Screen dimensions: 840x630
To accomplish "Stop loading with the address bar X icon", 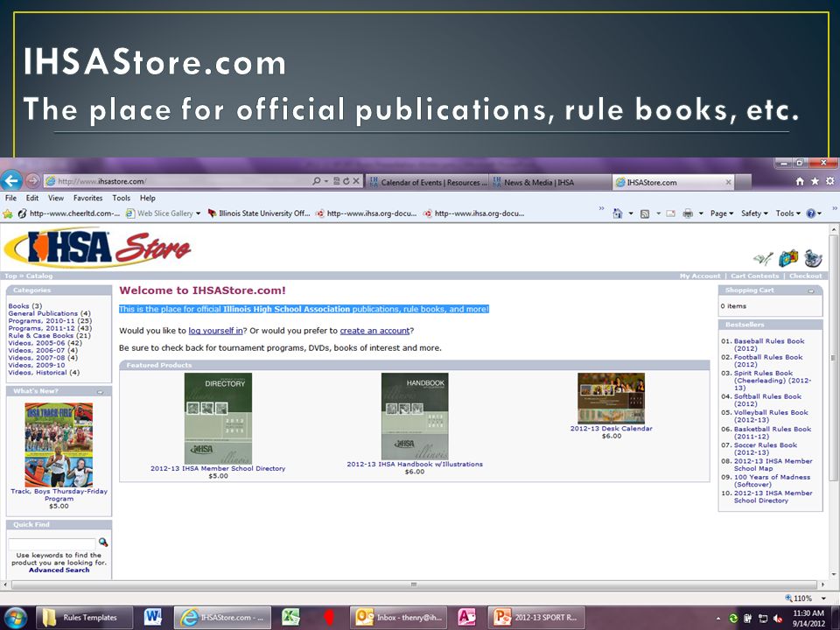I will [356, 181].
